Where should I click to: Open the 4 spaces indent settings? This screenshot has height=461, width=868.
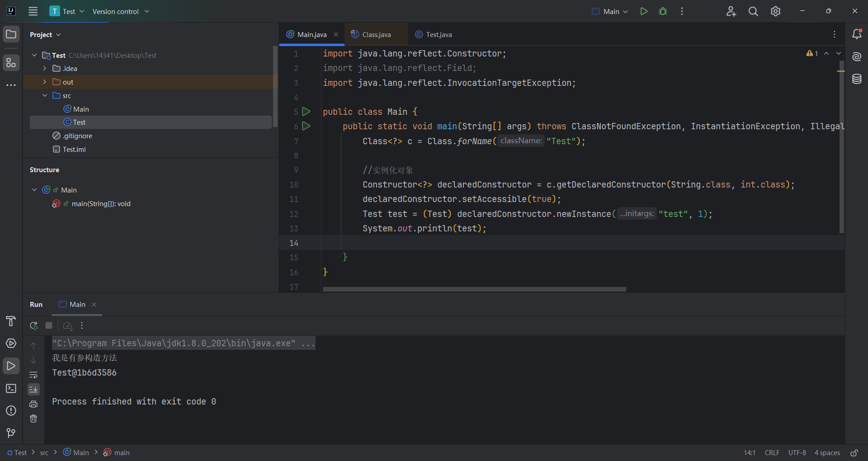[827, 453]
